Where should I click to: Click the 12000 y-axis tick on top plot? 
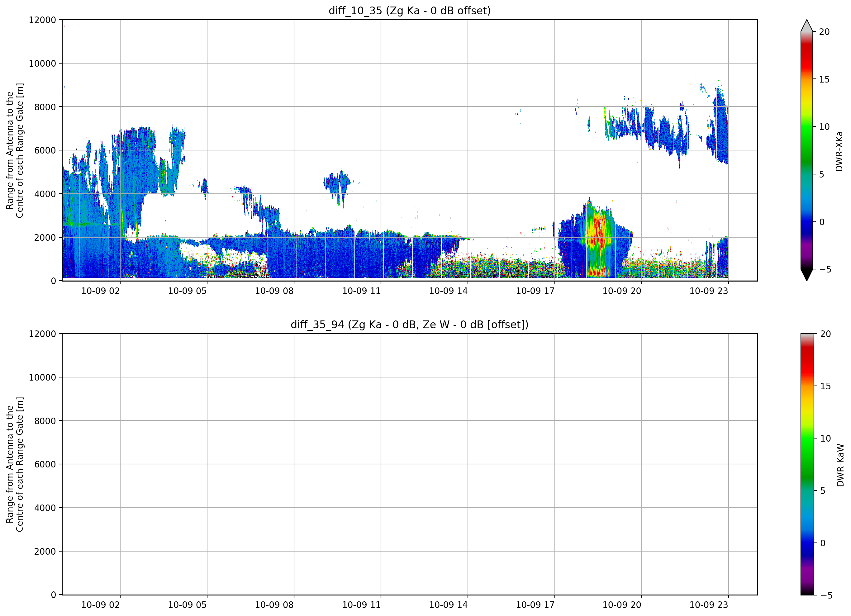[42, 20]
